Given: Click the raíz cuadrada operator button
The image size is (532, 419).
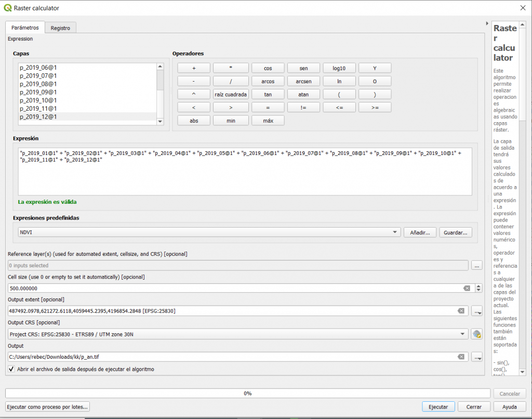Looking at the screenshot, I should coord(231,94).
